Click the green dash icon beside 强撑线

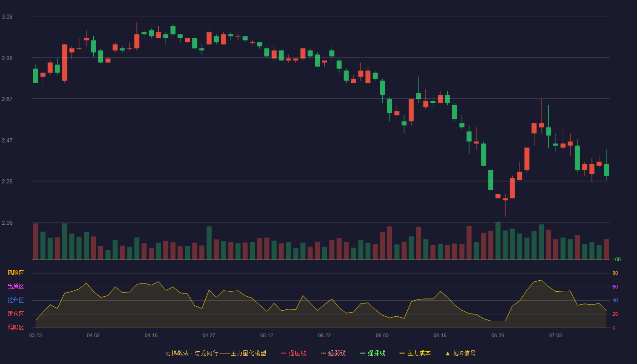pos(363,353)
